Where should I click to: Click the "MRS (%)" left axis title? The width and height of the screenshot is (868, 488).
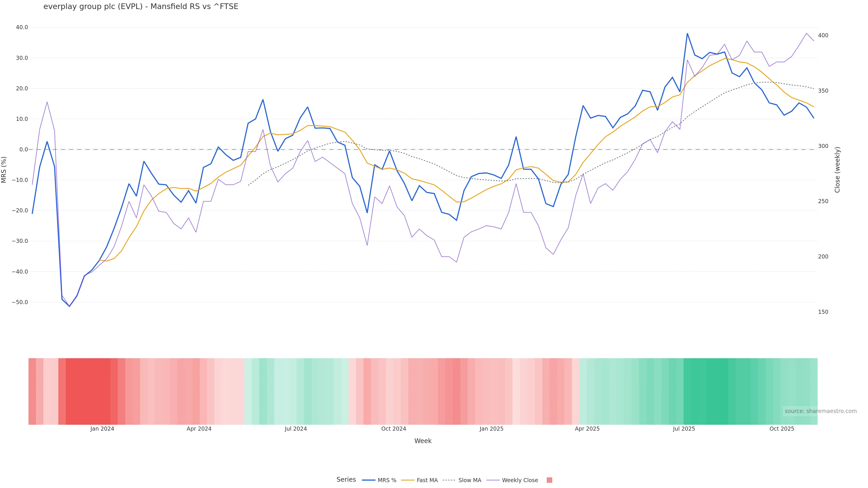coord(4,169)
